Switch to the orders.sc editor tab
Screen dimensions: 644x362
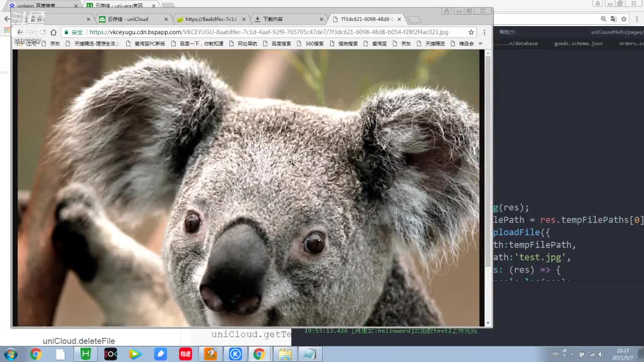[x=631, y=44]
